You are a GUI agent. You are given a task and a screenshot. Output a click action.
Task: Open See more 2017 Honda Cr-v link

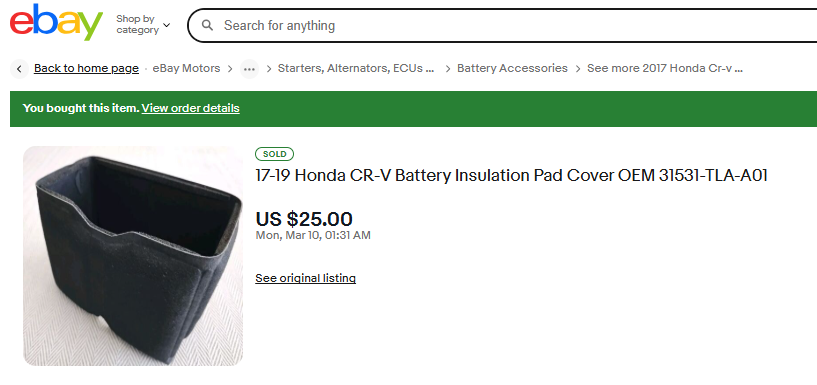tap(665, 68)
